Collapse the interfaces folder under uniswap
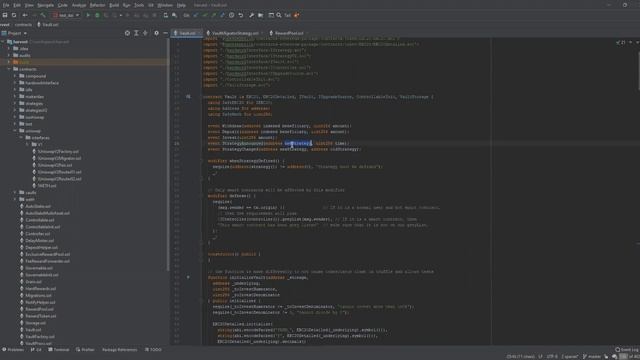Image resolution: width=640 pixels, height=360 pixels. (21, 138)
